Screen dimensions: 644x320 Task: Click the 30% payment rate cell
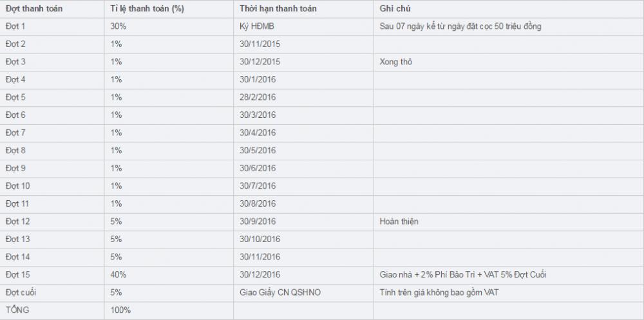(x=119, y=26)
